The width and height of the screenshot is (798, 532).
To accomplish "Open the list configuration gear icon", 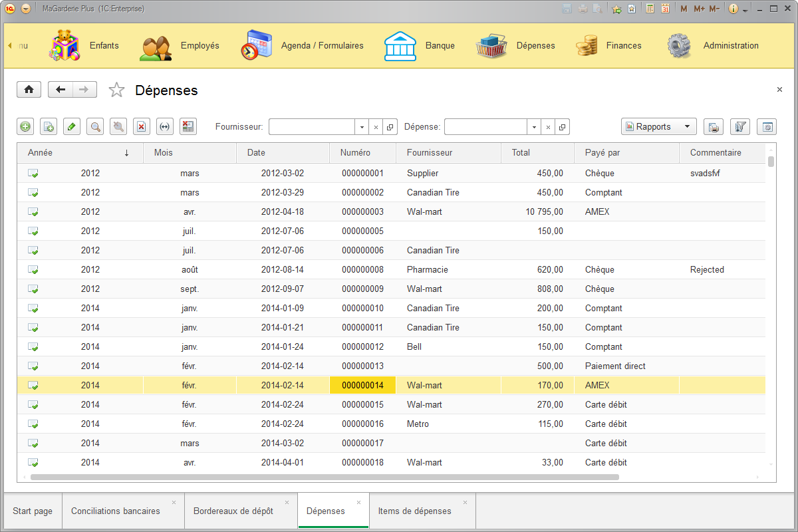I will pyautogui.click(x=766, y=126).
